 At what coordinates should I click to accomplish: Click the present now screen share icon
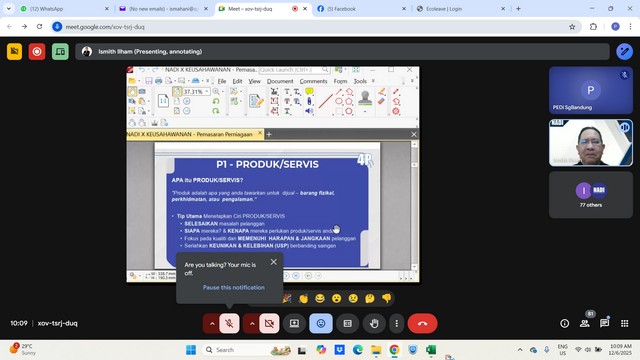(x=294, y=323)
